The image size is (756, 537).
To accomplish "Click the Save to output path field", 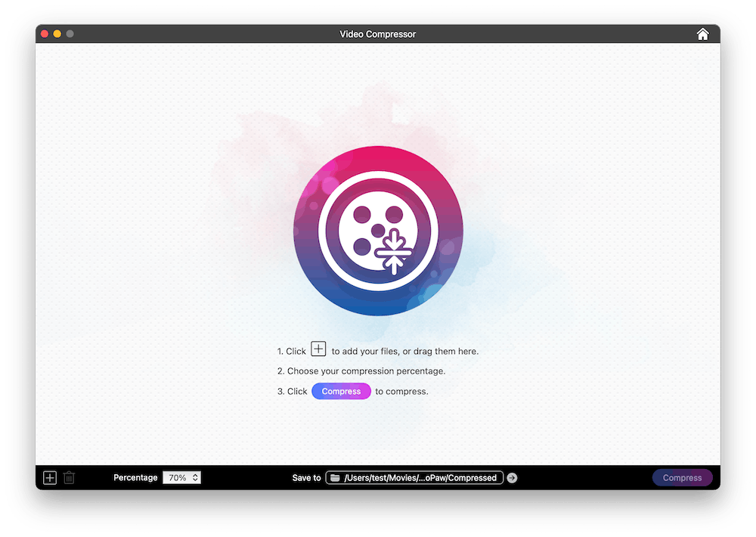I will [420, 478].
